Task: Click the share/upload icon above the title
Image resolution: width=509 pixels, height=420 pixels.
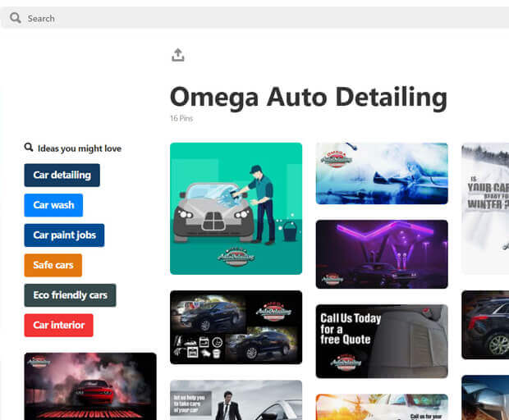Action: point(178,55)
